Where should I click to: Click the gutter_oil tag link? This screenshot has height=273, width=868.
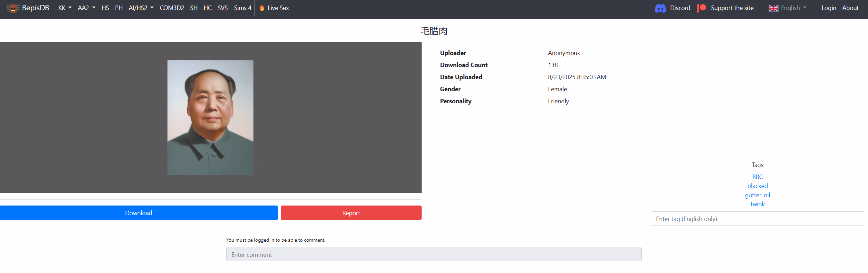(757, 195)
